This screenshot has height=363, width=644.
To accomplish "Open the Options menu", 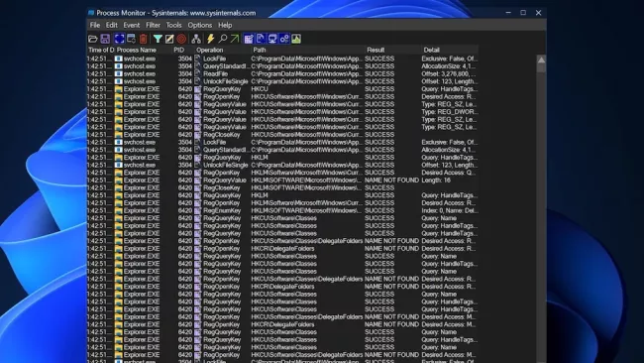I will click(x=200, y=25).
